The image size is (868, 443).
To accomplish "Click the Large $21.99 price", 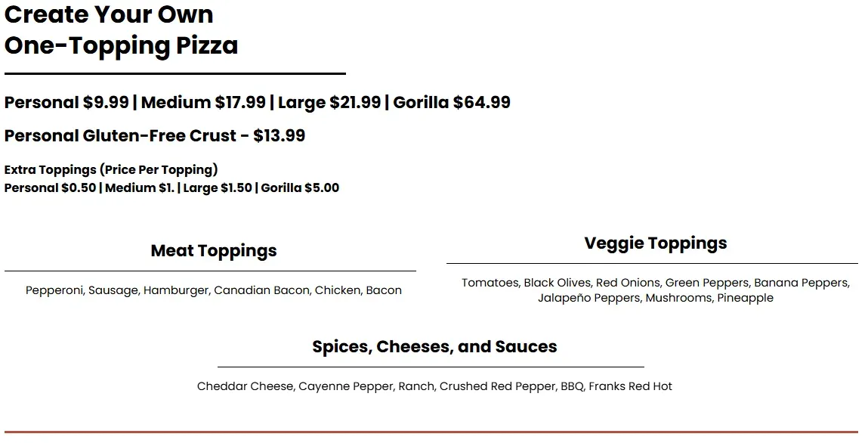I will coord(329,103).
